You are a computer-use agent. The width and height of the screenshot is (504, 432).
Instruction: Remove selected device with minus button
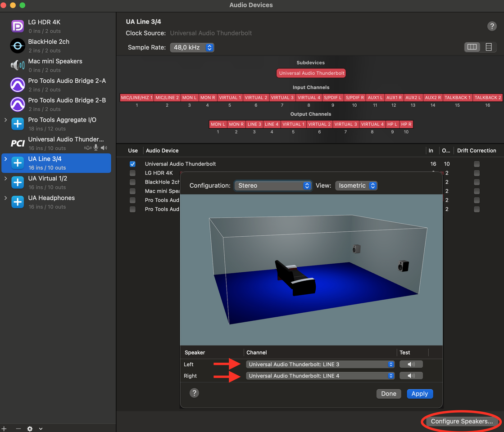[x=18, y=428]
